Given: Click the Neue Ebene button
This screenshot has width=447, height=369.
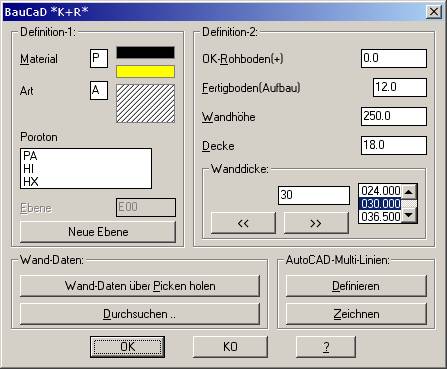Looking at the screenshot, I should pos(98,232).
